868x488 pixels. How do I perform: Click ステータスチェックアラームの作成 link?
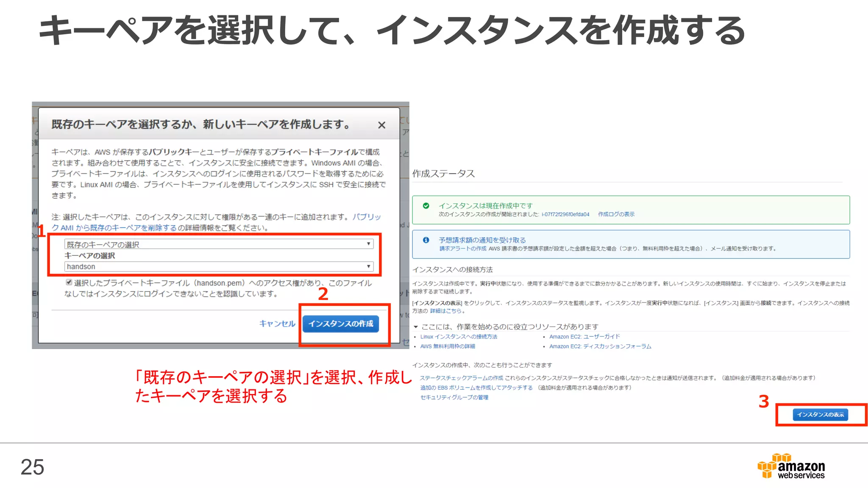click(462, 378)
